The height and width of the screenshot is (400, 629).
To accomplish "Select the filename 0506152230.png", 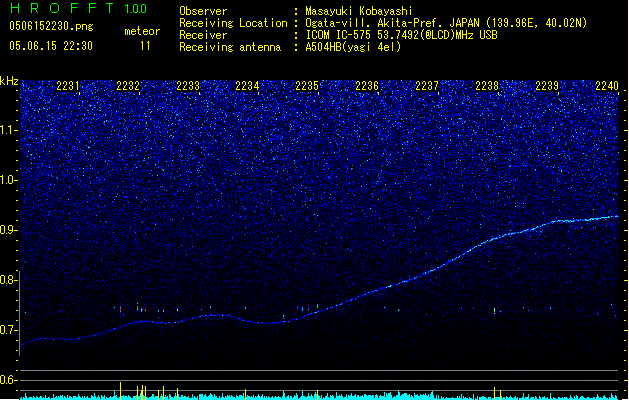I will [x=51, y=26].
